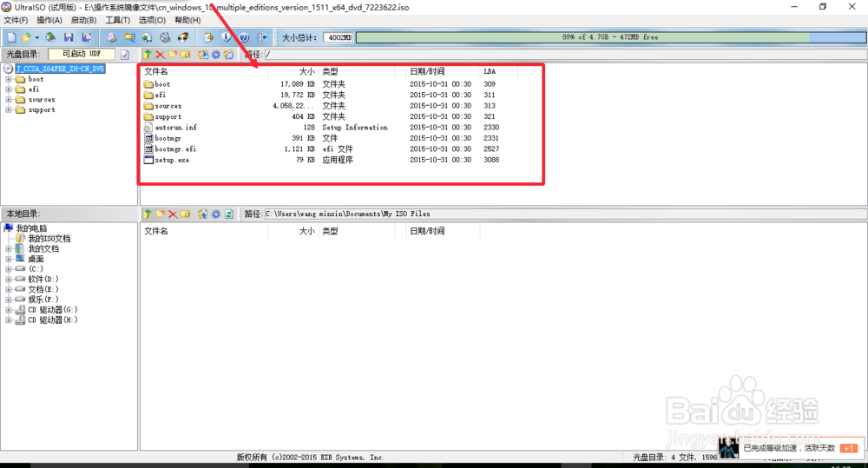Click the red X delete icon in image toolbar
Viewport: 868px width, 468px height.
[160, 55]
